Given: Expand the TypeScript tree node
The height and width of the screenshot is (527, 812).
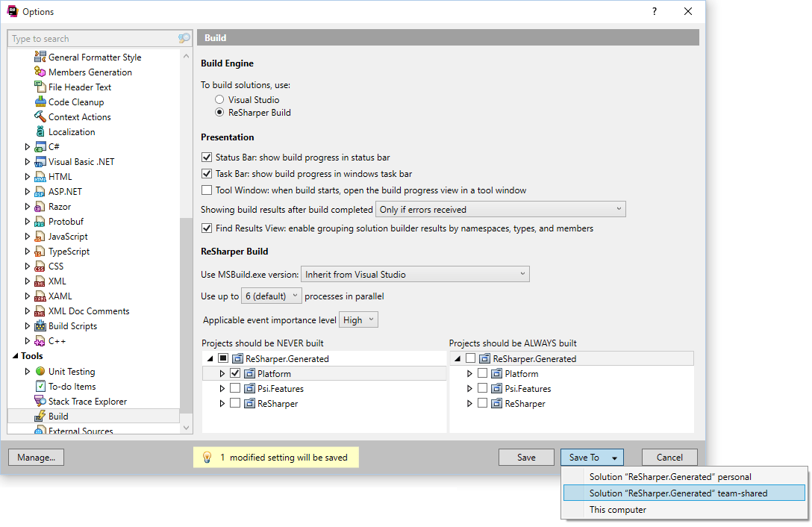Looking at the screenshot, I should [28, 252].
